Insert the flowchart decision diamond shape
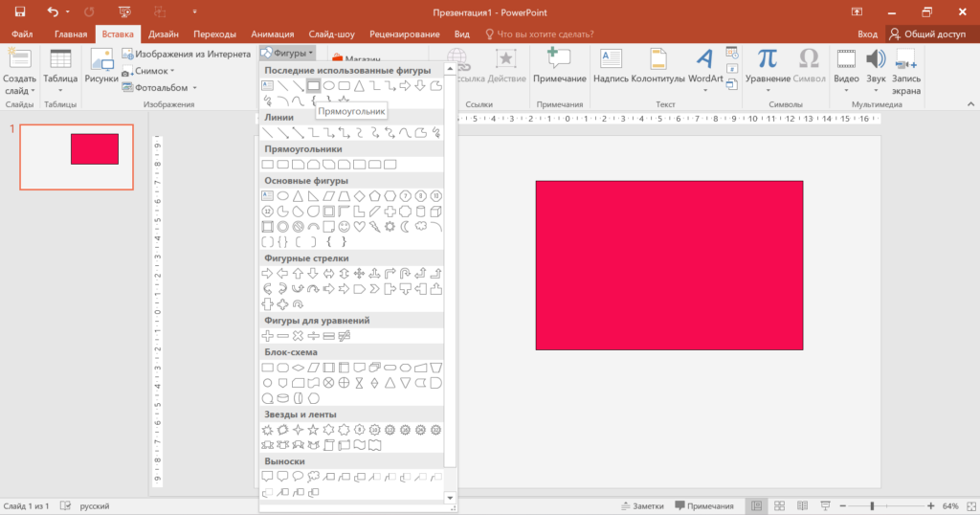 (x=299, y=368)
